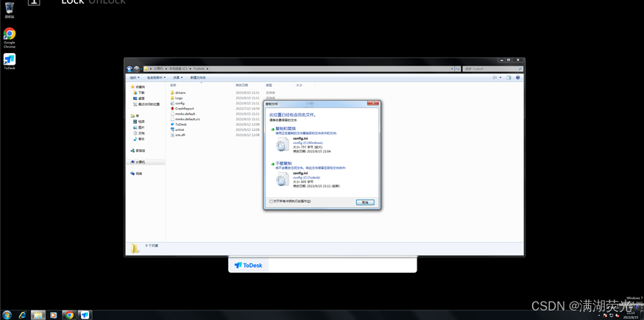Click the Todesk search box

(492, 69)
